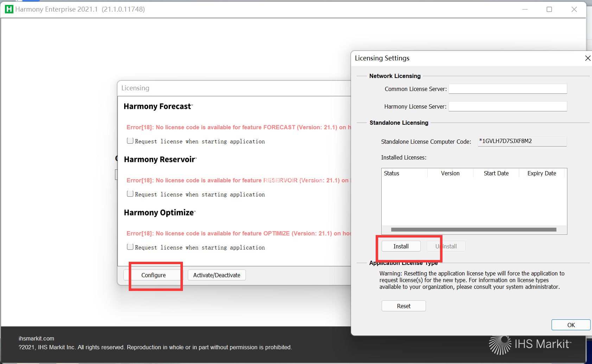Click the Version column header
This screenshot has width=592, height=364.
[450, 173]
